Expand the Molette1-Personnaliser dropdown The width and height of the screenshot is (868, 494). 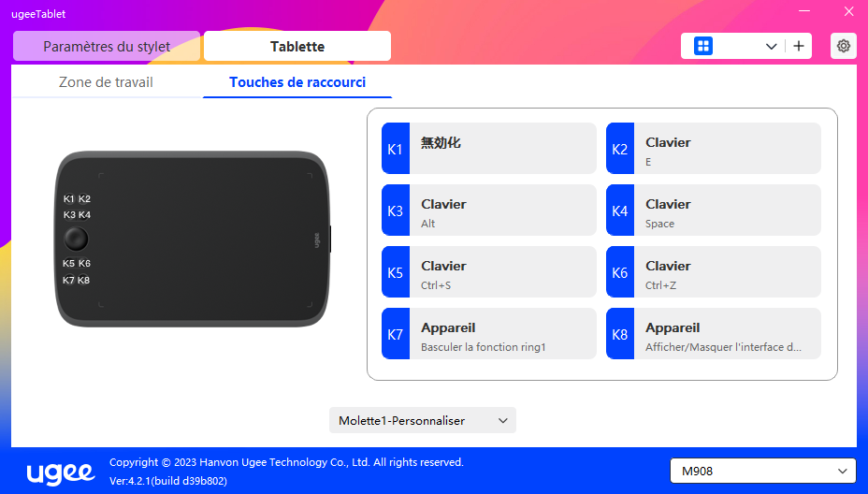pyautogui.click(x=422, y=421)
